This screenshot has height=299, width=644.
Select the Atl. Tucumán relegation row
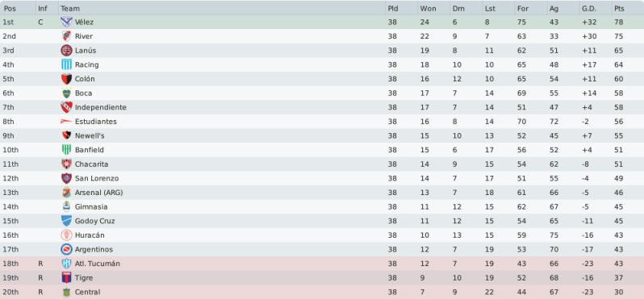coord(322,264)
